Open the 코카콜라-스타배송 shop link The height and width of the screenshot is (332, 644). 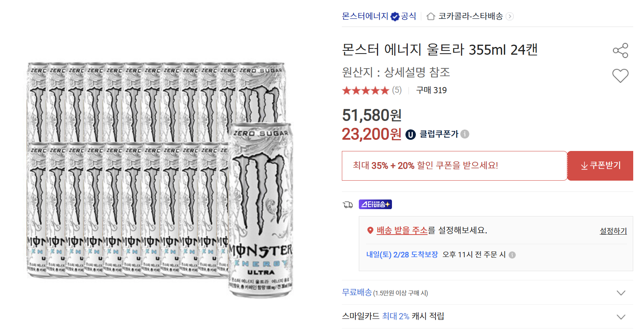pos(471,16)
